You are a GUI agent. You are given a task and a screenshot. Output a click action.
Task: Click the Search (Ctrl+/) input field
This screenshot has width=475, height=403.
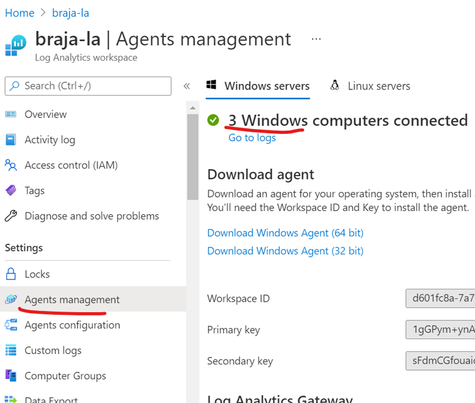[88, 86]
